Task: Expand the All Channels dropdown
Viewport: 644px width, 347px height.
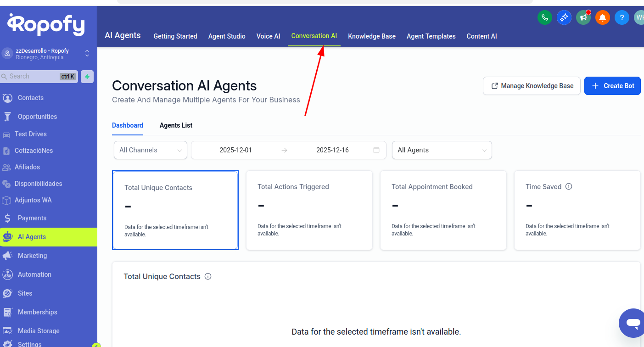Action: coord(150,150)
